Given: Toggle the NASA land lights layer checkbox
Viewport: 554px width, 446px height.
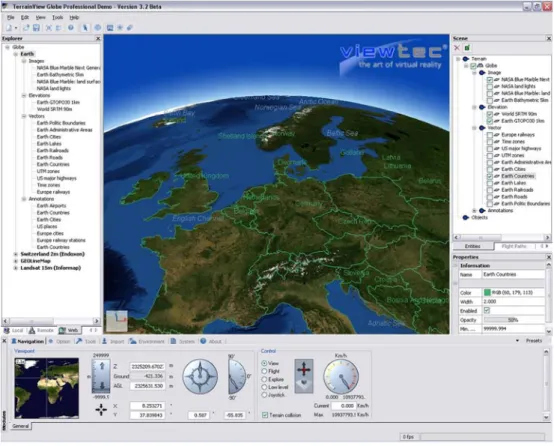Looking at the screenshot, I should coord(490,87).
